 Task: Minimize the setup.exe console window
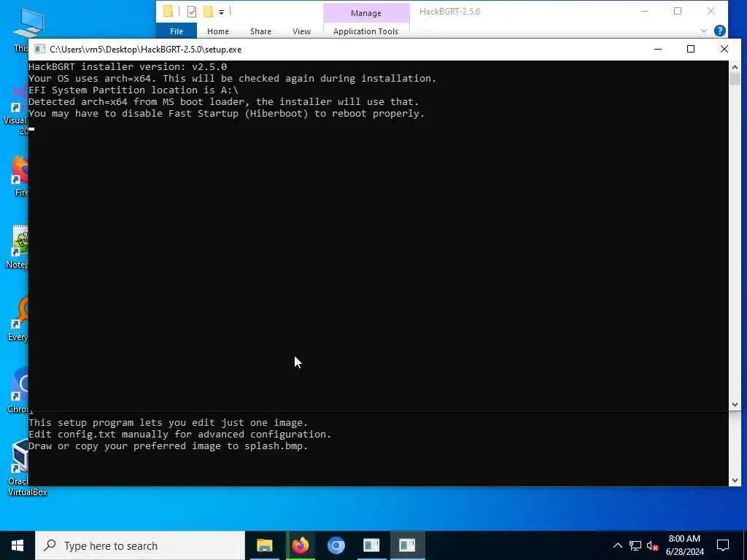[658, 49]
